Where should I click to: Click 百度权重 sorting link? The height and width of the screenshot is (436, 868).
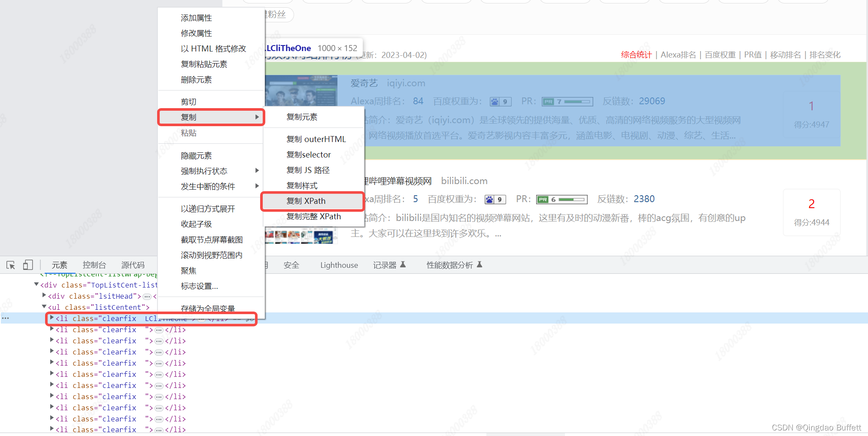(720, 55)
